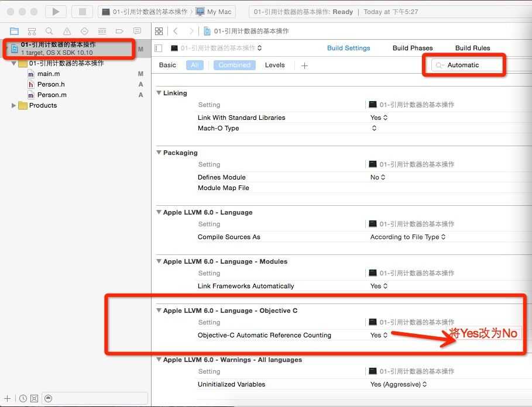The image size is (532, 407).
Task: Switch to Build Phases tab
Action: click(413, 48)
